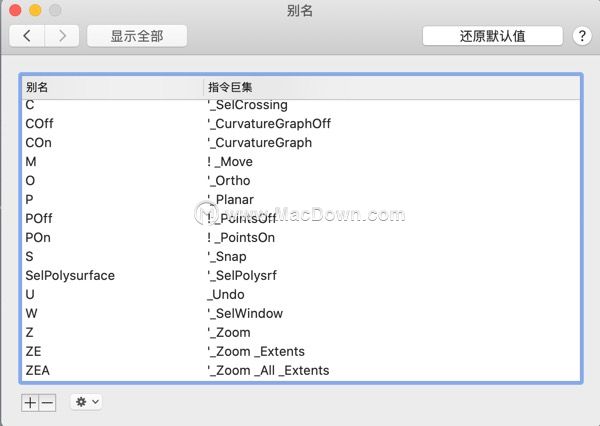Go back with the left chevron button
The width and height of the screenshot is (600, 426).
pyautogui.click(x=27, y=36)
